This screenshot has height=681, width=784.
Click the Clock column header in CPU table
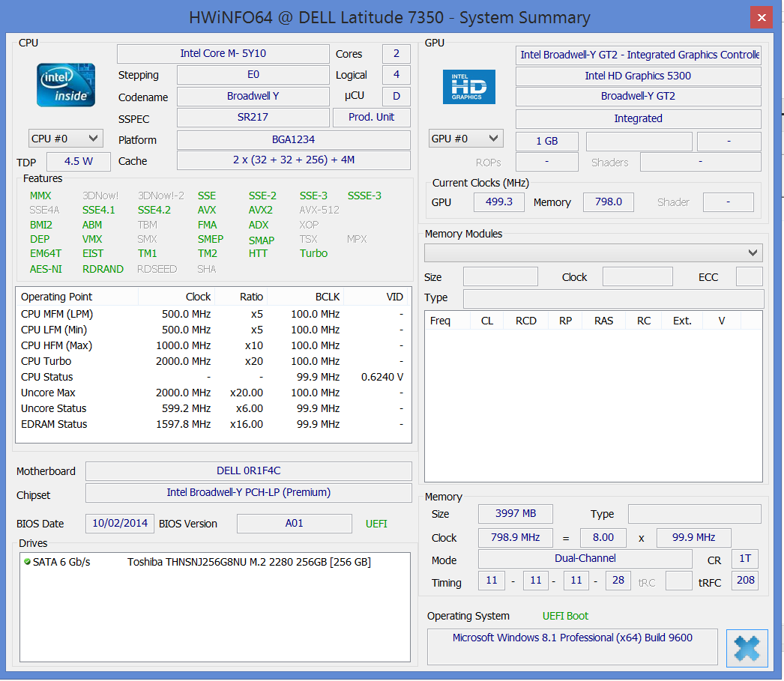(x=176, y=297)
